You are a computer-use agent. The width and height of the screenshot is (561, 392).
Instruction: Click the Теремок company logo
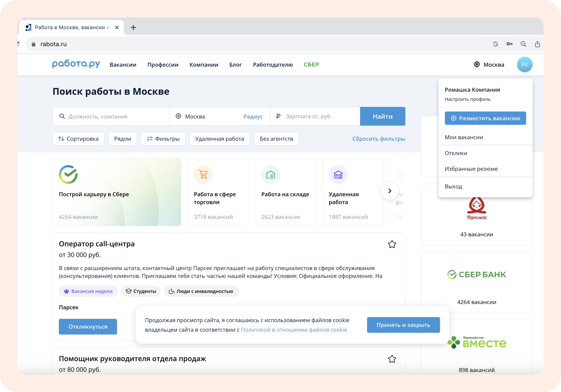coord(477,208)
